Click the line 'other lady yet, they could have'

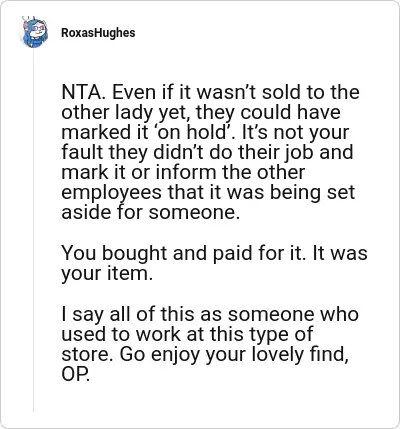click(201, 112)
